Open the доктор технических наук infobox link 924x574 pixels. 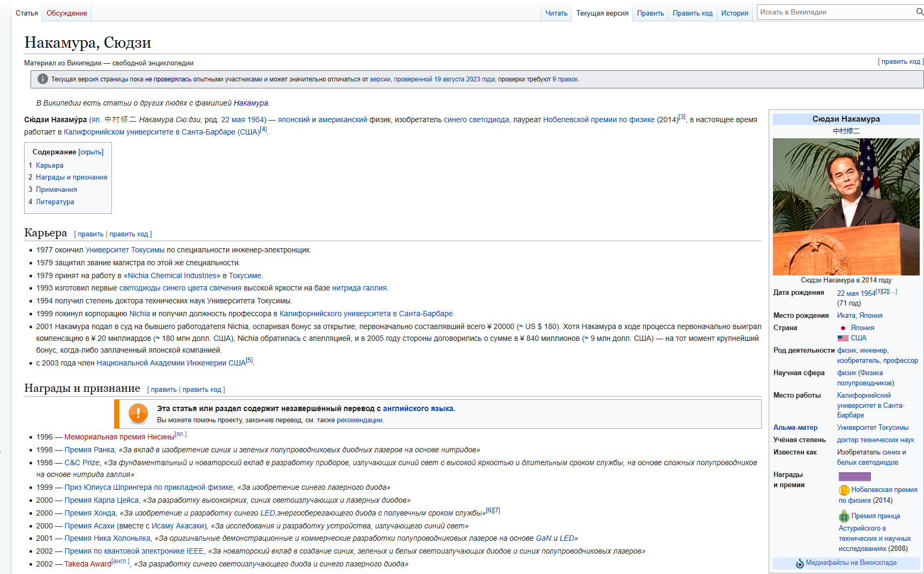[876, 440]
